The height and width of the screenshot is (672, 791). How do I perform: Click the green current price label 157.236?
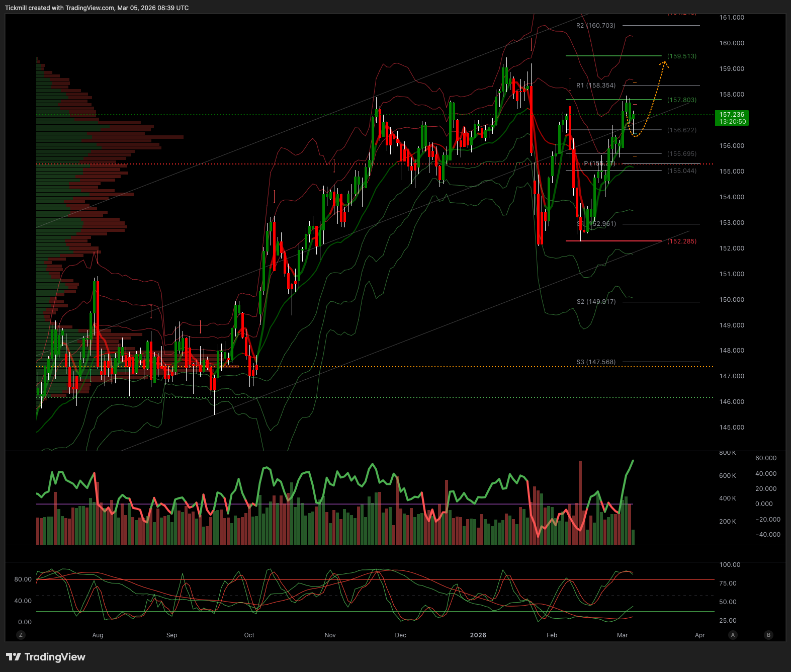pos(732,118)
